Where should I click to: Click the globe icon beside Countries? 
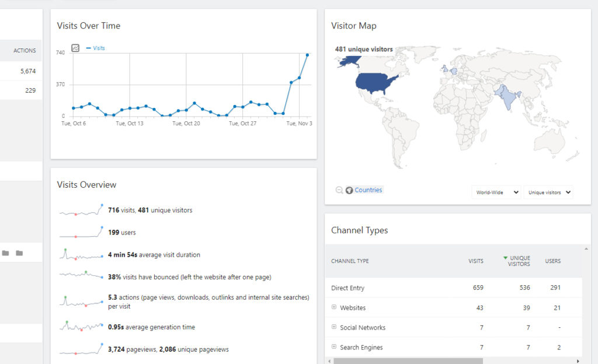click(x=349, y=190)
